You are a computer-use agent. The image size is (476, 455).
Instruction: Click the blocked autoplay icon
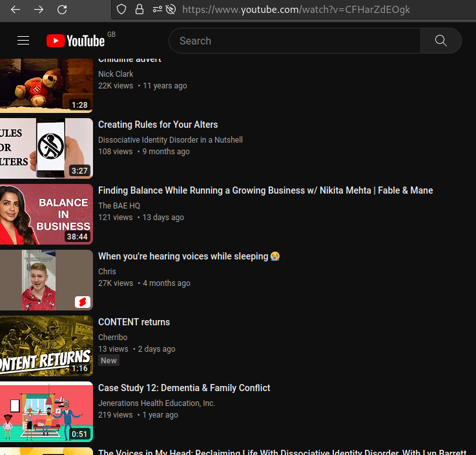pyautogui.click(x=171, y=10)
